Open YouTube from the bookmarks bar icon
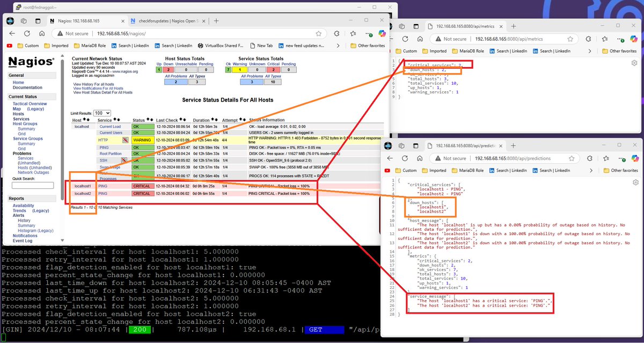Screen dimensions: 644x343 (x=9, y=45)
